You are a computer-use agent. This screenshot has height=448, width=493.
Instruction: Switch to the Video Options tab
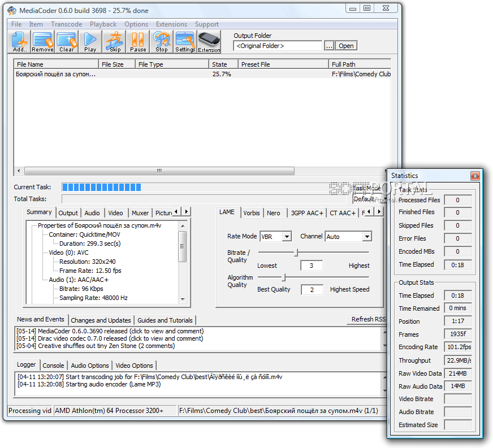[134, 366]
